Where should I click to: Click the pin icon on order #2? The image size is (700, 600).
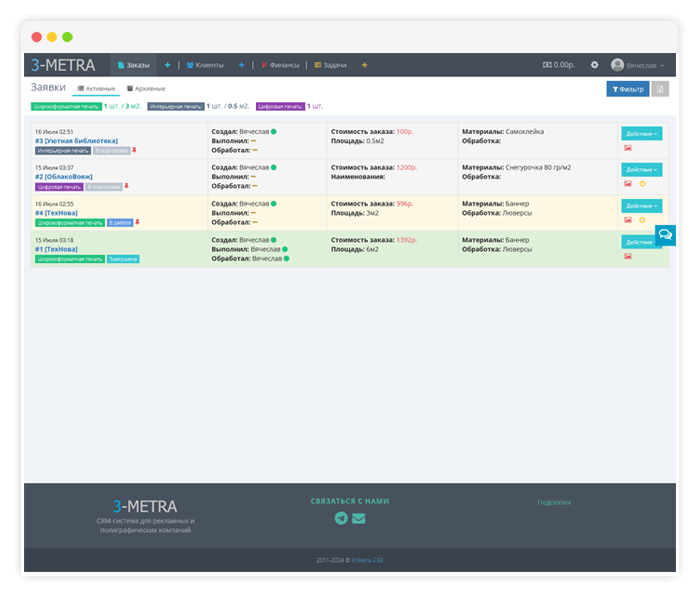point(126,186)
